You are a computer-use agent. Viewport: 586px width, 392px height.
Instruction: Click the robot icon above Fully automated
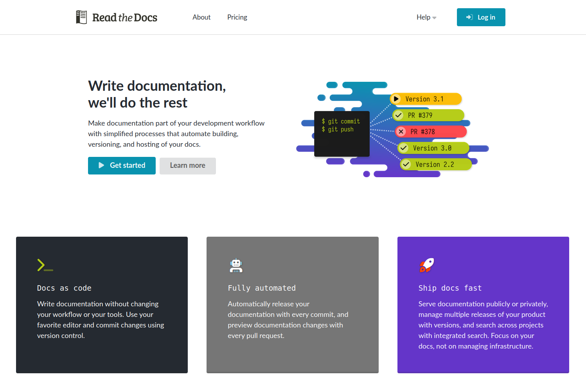click(236, 265)
